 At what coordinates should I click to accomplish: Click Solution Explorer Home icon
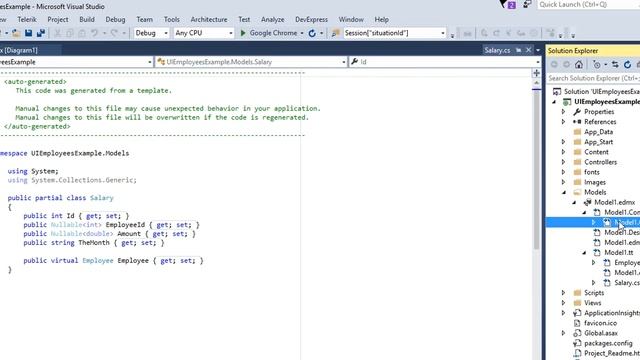pyautogui.click(x=579, y=64)
